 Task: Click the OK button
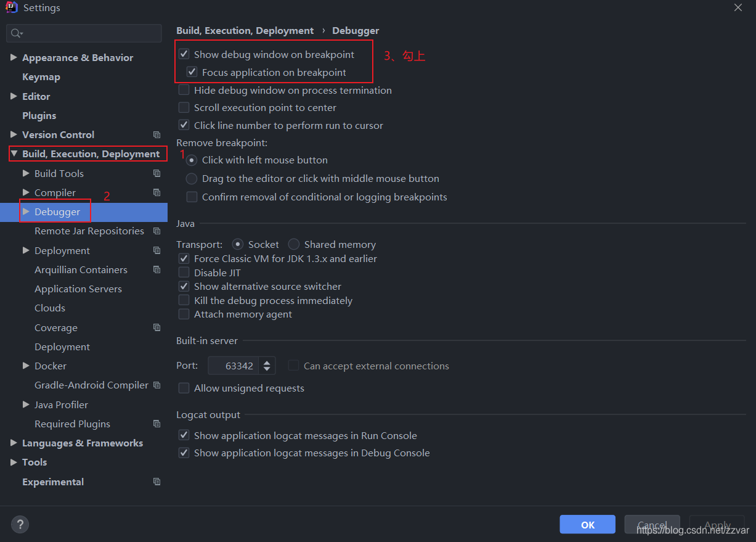point(587,525)
